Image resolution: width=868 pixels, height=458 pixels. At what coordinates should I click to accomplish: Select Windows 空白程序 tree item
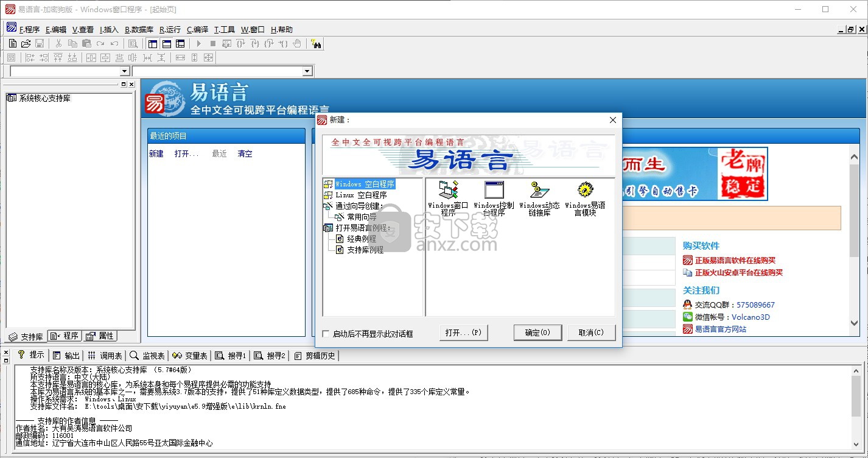tap(365, 184)
